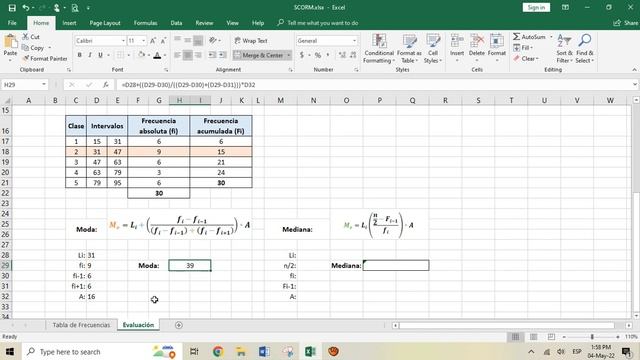640x360 pixels.
Task: Click the Cut scissors icon
Action: (x=26, y=37)
